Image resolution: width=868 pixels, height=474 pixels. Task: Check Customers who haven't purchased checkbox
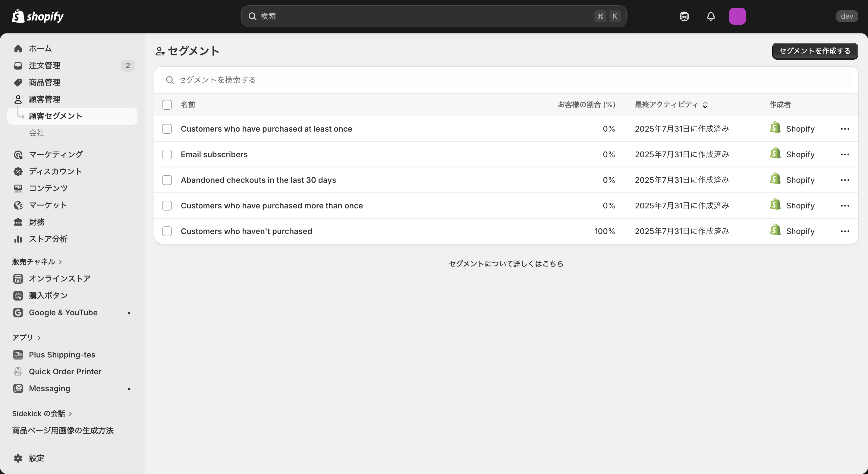point(167,231)
